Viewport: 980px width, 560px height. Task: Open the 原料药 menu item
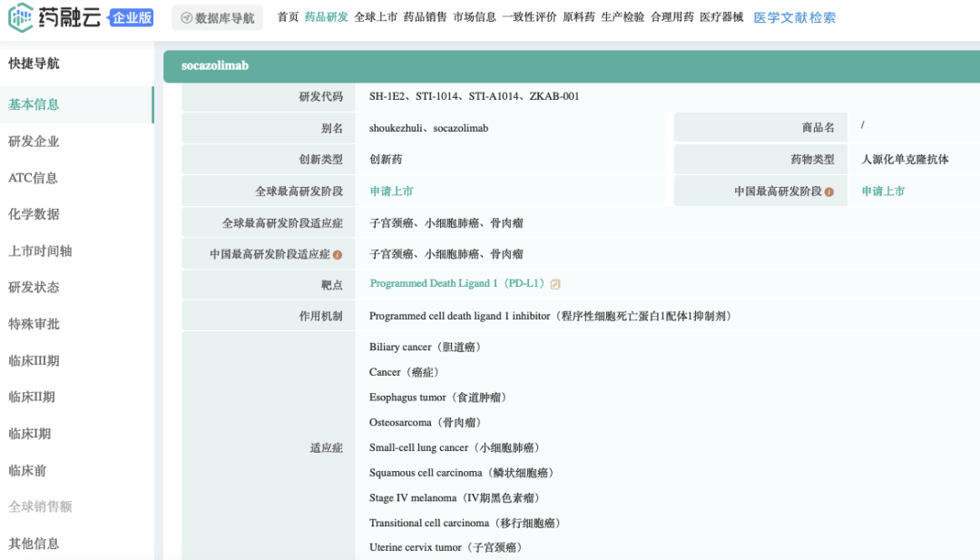(x=579, y=17)
